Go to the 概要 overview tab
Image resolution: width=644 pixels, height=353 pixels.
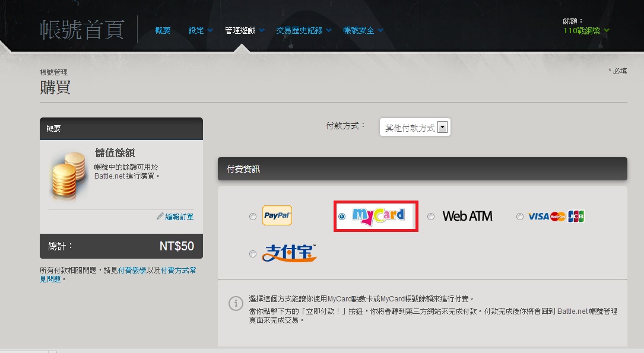(163, 30)
